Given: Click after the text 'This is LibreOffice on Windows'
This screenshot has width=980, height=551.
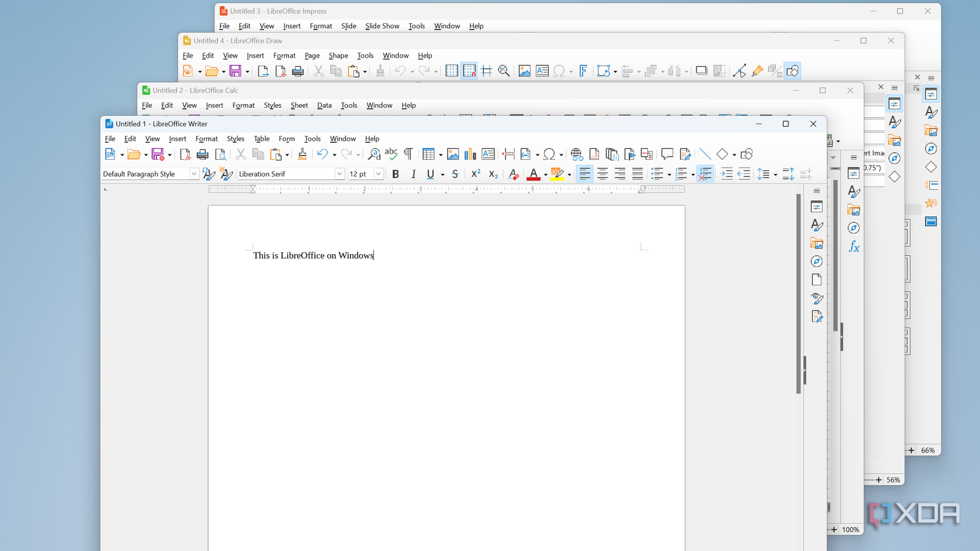Looking at the screenshot, I should pyautogui.click(x=374, y=255).
